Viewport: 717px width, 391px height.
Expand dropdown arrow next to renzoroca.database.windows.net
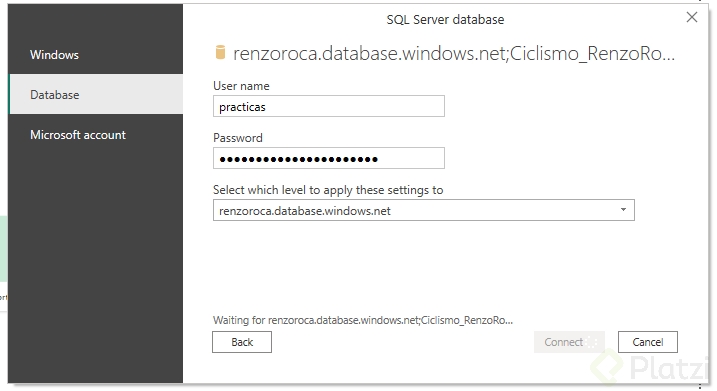click(623, 210)
